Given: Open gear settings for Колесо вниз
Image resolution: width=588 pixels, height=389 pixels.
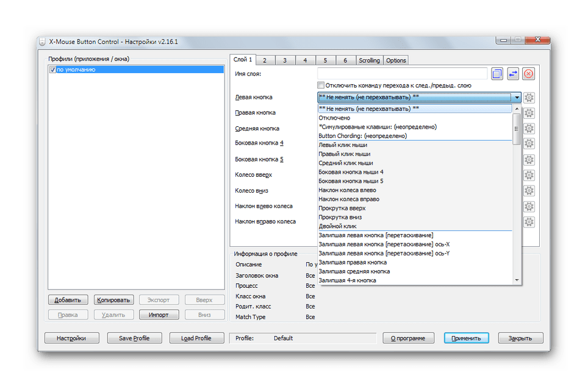Looking at the screenshot, I should [529, 191].
